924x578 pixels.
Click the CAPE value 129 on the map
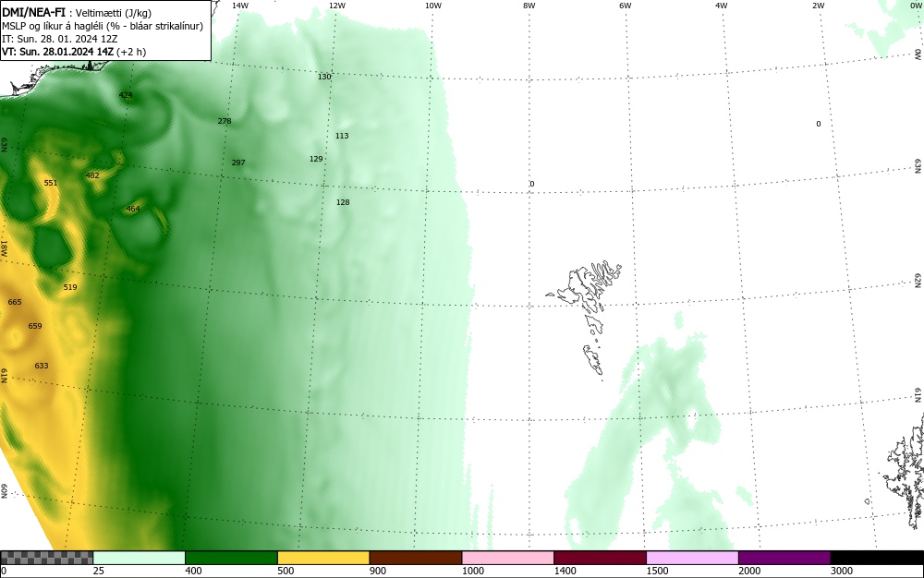pyautogui.click(x=316, y=159)
